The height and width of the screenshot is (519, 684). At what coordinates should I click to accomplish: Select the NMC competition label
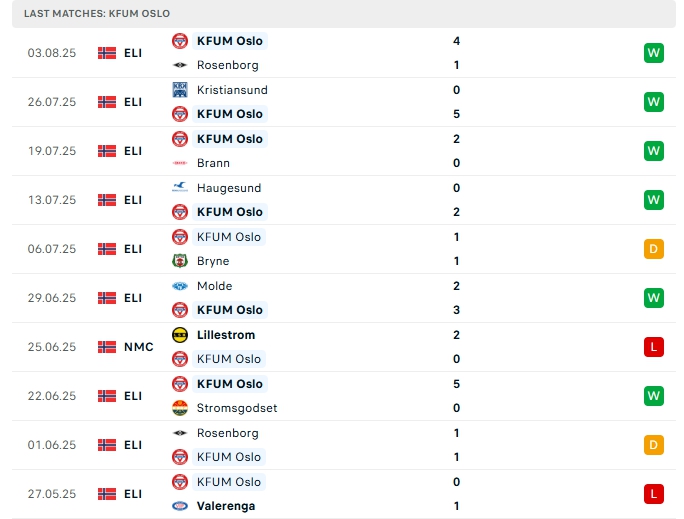pyautogui.click(x=139, y=347)
